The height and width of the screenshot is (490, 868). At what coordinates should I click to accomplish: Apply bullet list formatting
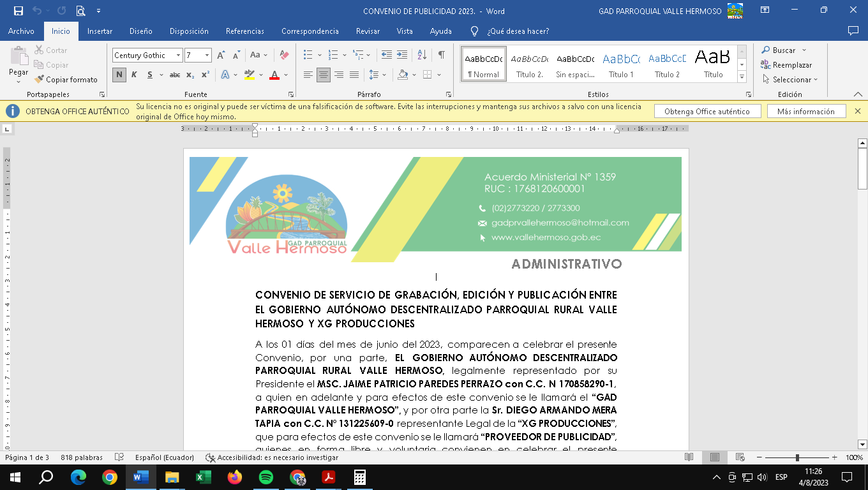click(x=308, y=56)
